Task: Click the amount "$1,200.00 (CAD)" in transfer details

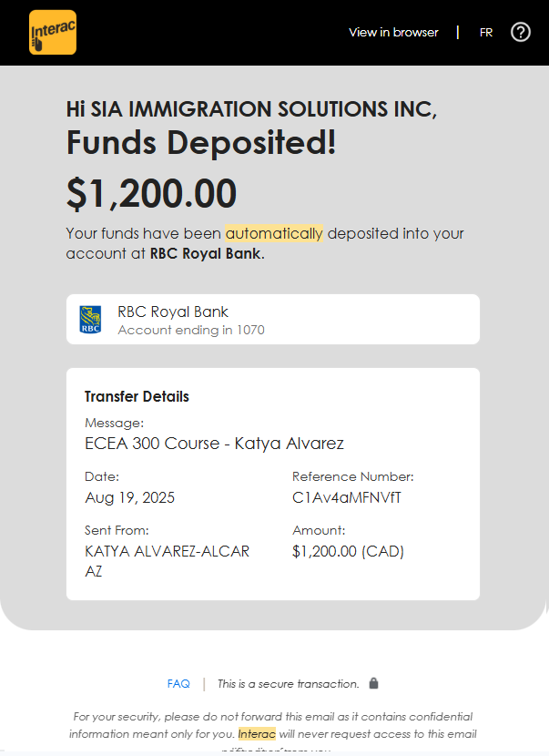Action: (348, 551)
